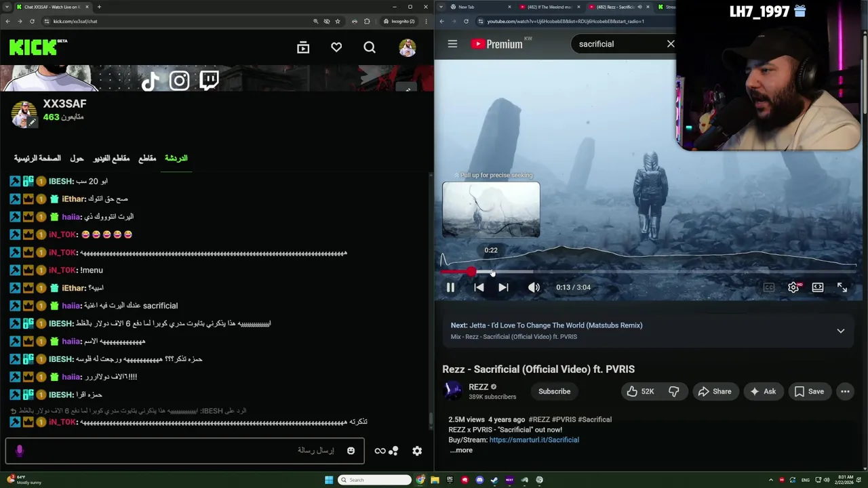Open the Twitch link on channel banner
This screenshot has height=488, width=868.
point(209,81)
